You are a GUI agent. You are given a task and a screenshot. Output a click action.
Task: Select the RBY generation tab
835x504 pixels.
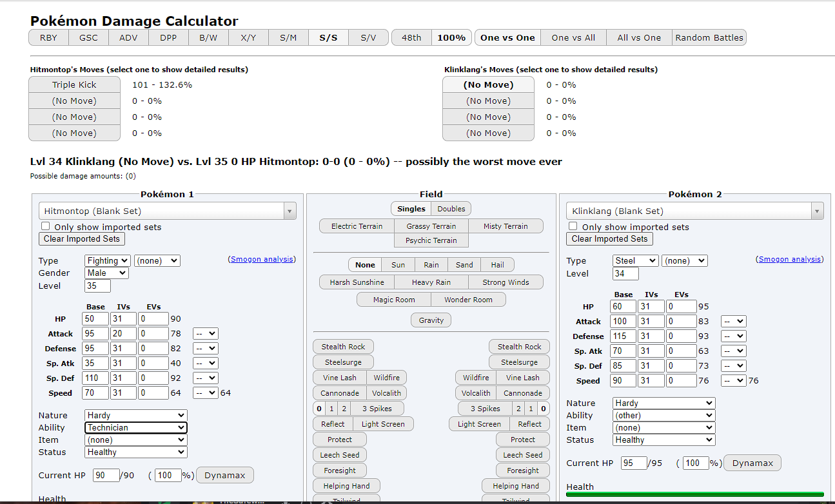coord(48,37)
